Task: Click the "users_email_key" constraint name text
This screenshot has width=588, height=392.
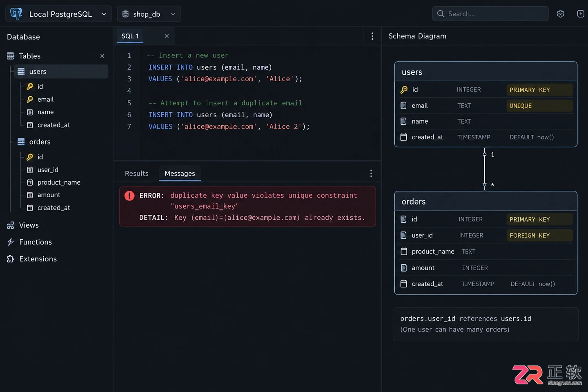Action: tap(205, 206)
